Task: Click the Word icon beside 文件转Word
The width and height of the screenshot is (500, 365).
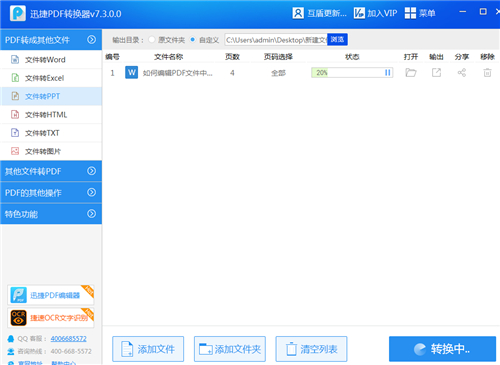Action: click(15, 60)
